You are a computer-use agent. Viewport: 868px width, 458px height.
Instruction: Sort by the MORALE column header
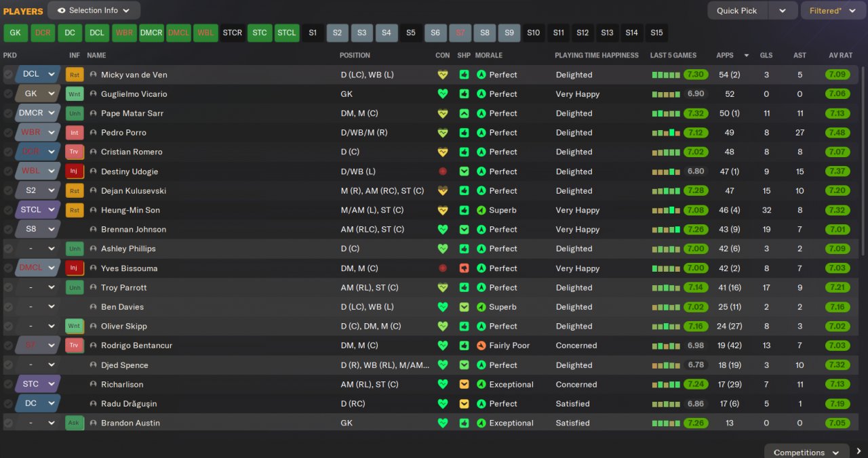pos(489,55)
